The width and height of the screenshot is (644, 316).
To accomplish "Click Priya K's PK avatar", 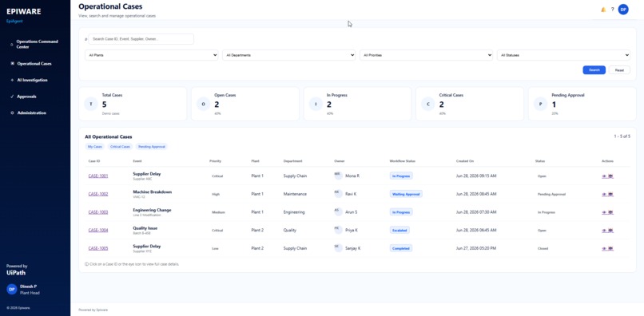I will pyautogui.click(x=338, y=229).
